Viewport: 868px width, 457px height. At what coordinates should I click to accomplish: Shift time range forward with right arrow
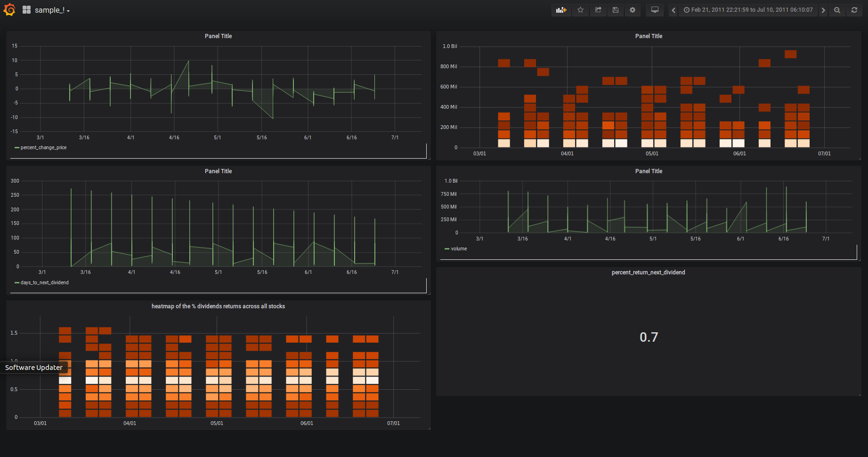(823, 10)
